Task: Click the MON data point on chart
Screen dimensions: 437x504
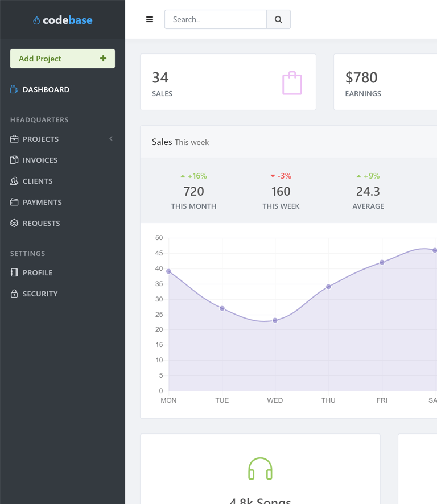Action: click(x=168, y=271)
